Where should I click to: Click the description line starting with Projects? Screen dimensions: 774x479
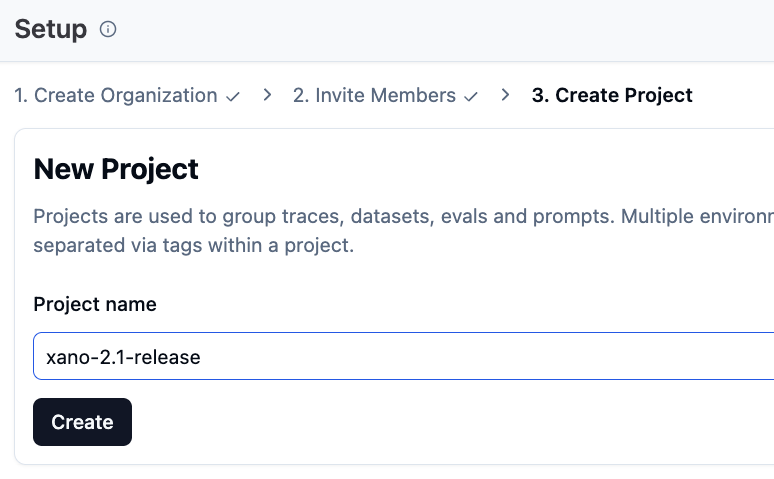(400, 217)
